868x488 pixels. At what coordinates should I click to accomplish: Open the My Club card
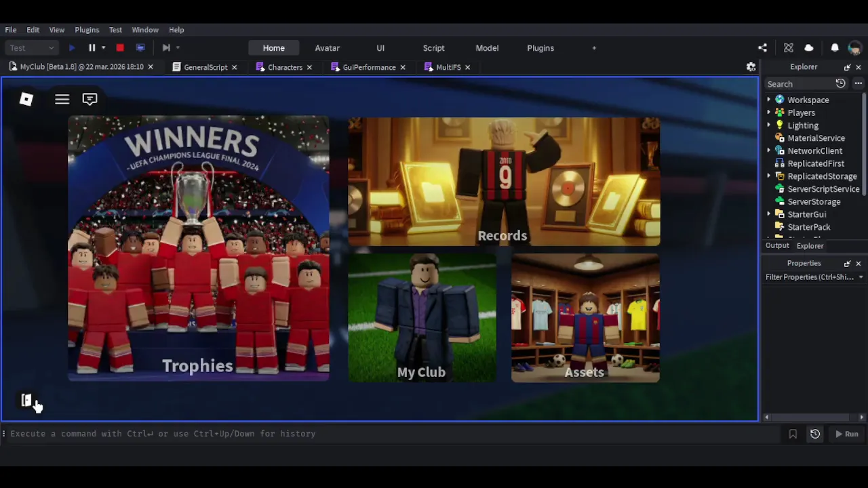click(422, 318)
